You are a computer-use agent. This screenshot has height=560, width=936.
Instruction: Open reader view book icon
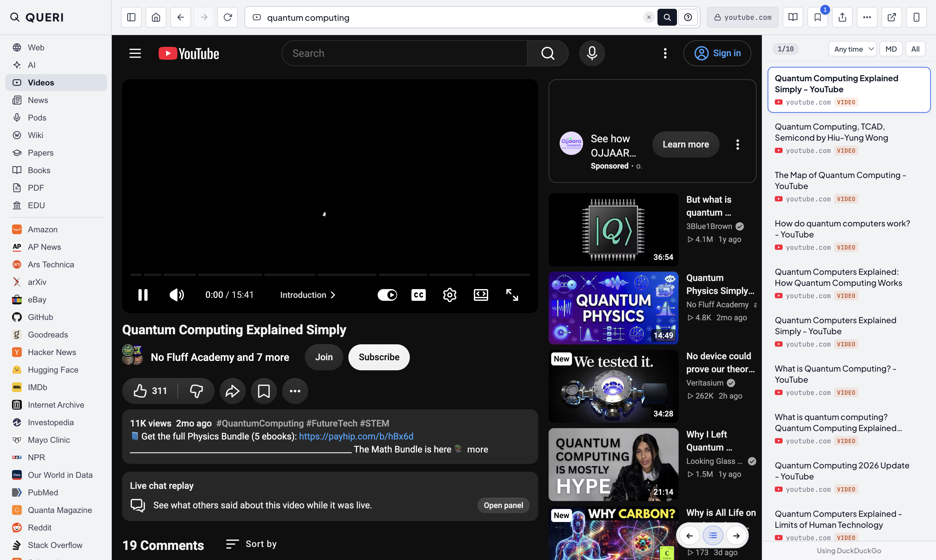point(793,17)
